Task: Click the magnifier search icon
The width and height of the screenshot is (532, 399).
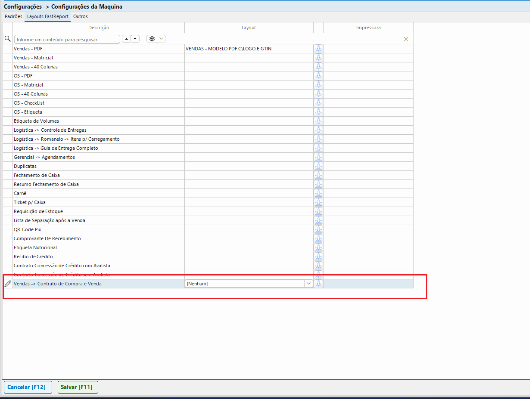Action: [7, 39]
